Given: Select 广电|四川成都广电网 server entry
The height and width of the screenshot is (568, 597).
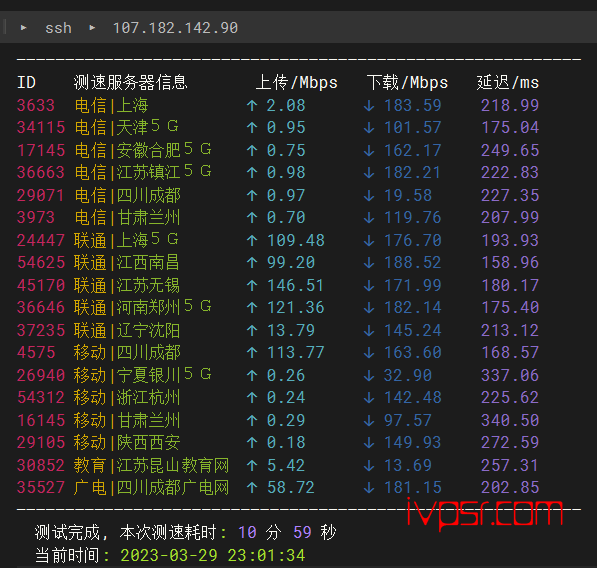Looking at the screenshot, I should [x=152, y=487].
